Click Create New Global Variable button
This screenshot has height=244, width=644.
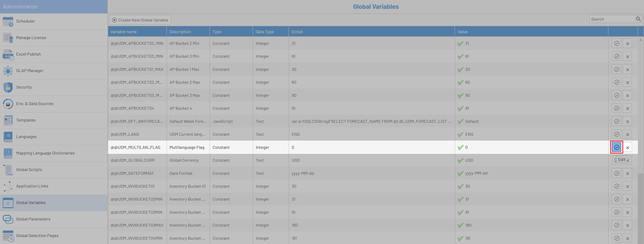click(140, 20)
